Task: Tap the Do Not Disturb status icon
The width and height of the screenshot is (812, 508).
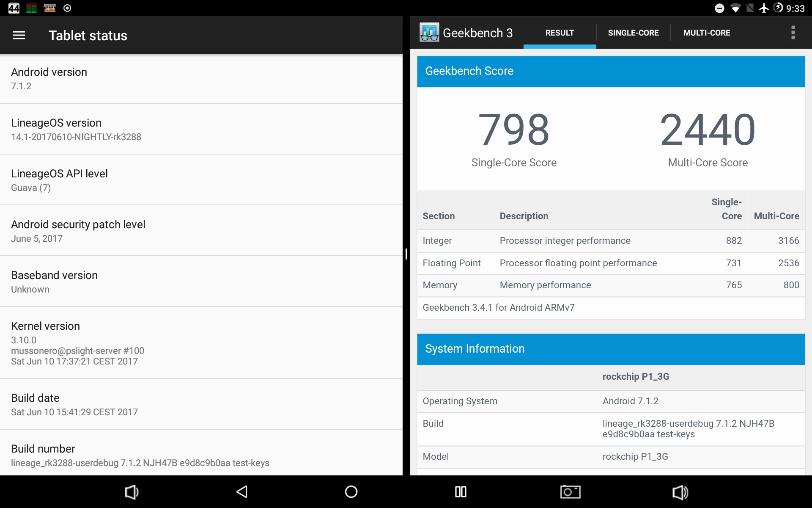Action: [719, 8]
